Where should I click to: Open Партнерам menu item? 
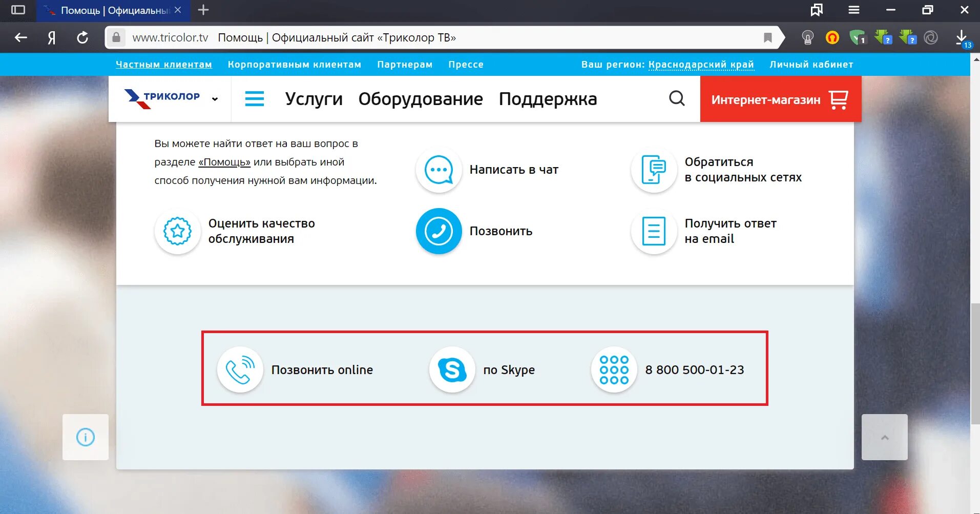point(405,65)
